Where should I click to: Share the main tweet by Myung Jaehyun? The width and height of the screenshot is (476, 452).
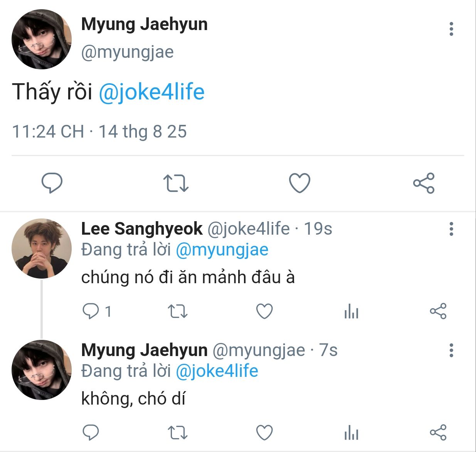(x=424, y=183)
